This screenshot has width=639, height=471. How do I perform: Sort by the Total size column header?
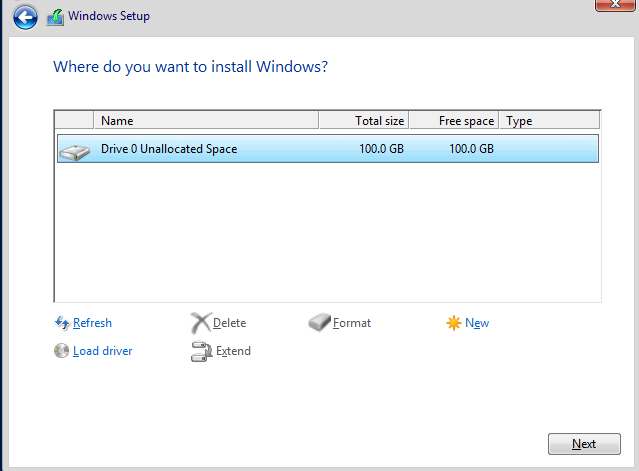[364, 121]
